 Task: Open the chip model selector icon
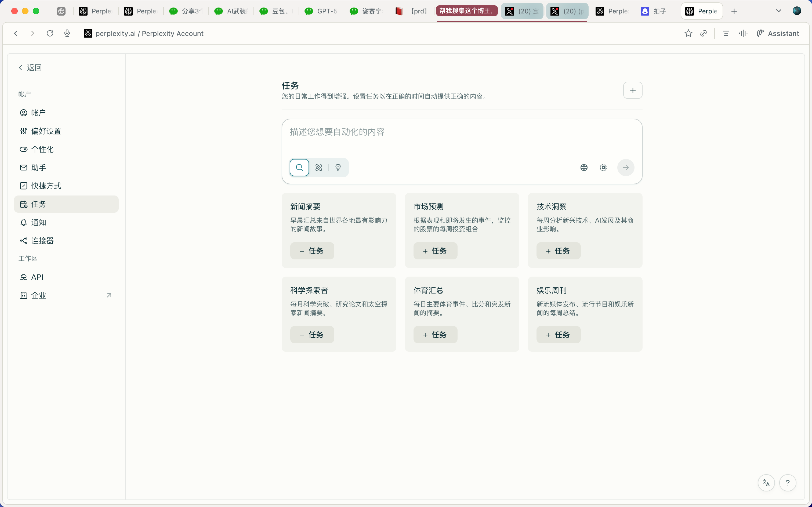pyautogui.click(x=603, y=167)
